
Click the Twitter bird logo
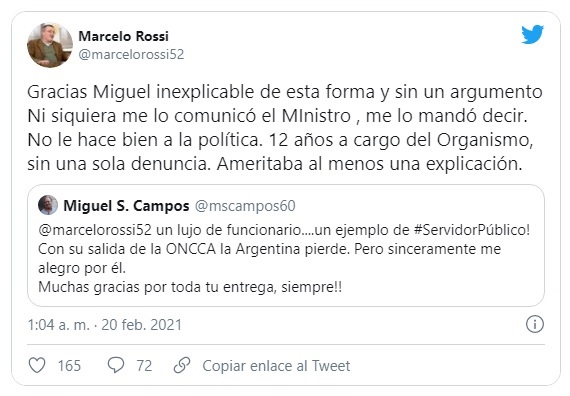tap(533, 34)
